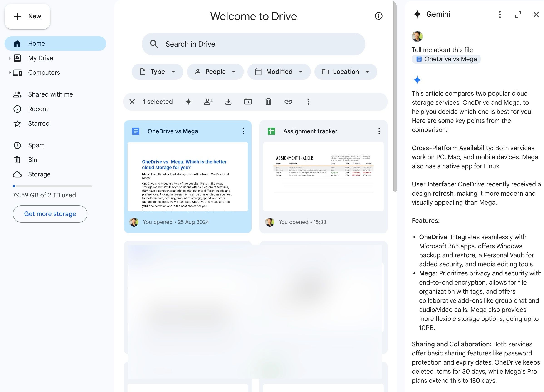Screen dimensions: 544x392
Task: Delete the selected file
Action: tap(268, 102)
